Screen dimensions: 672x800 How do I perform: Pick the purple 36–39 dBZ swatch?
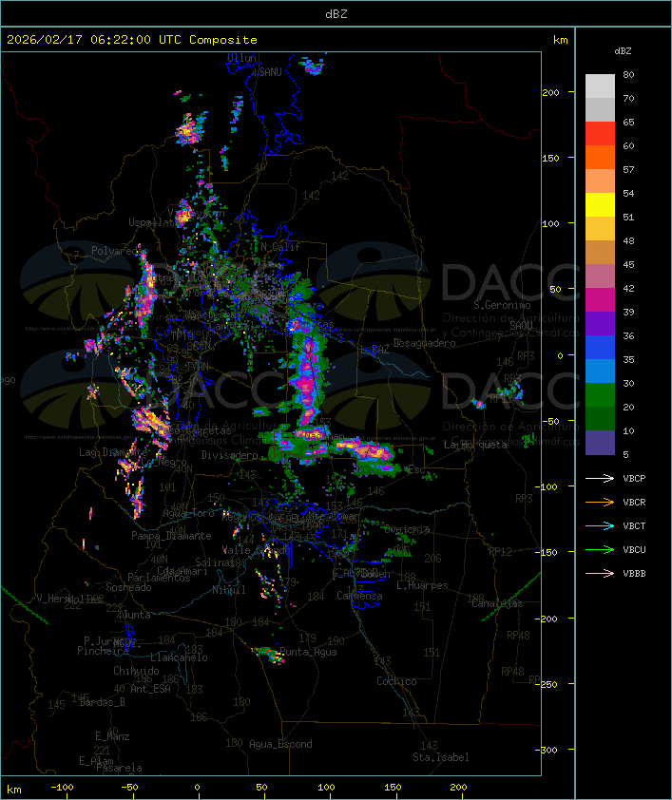pos(600,323)
